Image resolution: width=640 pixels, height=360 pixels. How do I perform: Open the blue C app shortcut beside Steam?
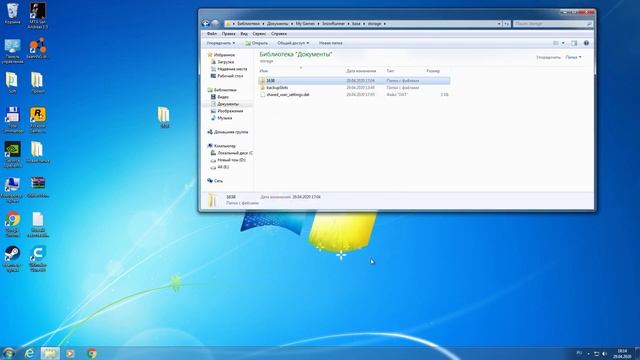38,259
